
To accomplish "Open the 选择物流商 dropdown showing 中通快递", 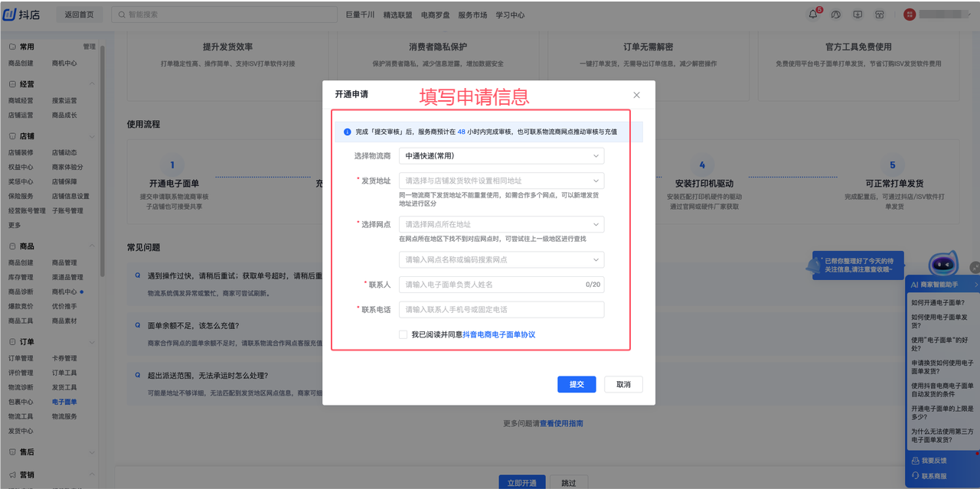I will (x=501, y=156).
